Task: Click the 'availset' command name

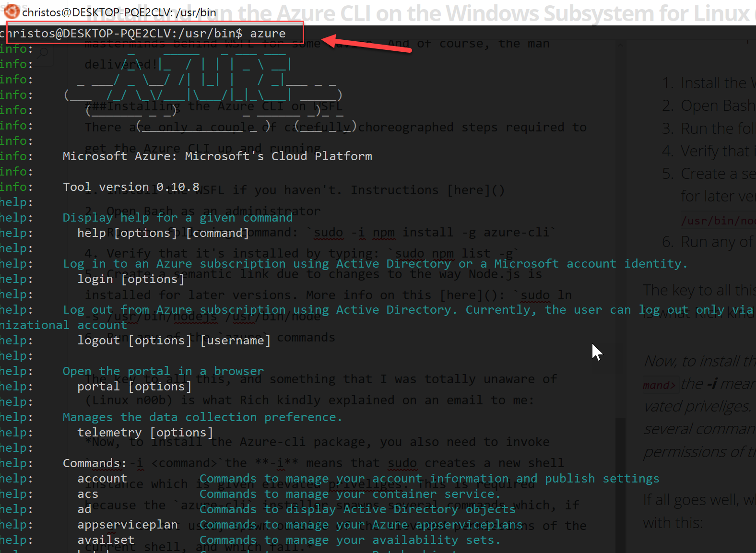Action: click(x=106, y=540)
